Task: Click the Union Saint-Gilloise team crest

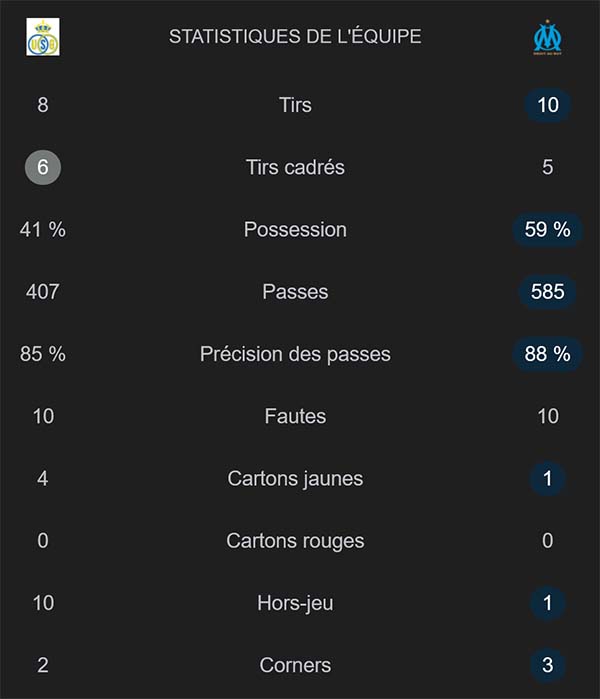Action: tap(43, 38)
